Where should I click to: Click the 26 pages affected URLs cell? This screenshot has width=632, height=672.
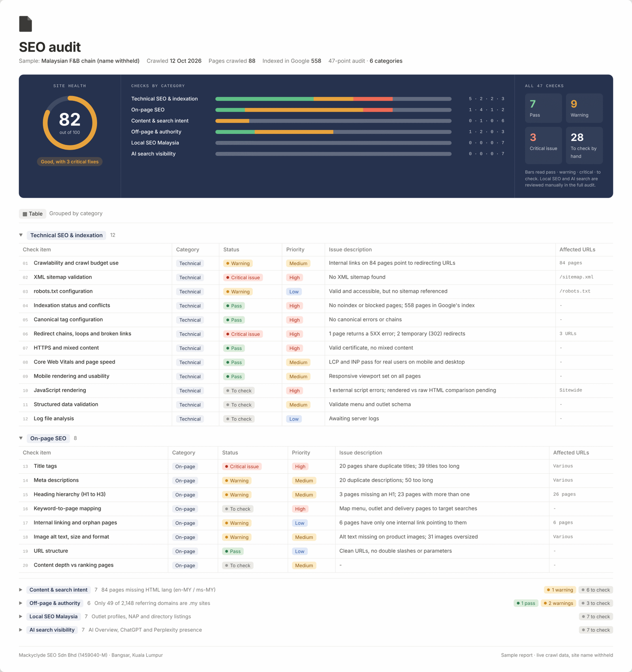point(564,494)
